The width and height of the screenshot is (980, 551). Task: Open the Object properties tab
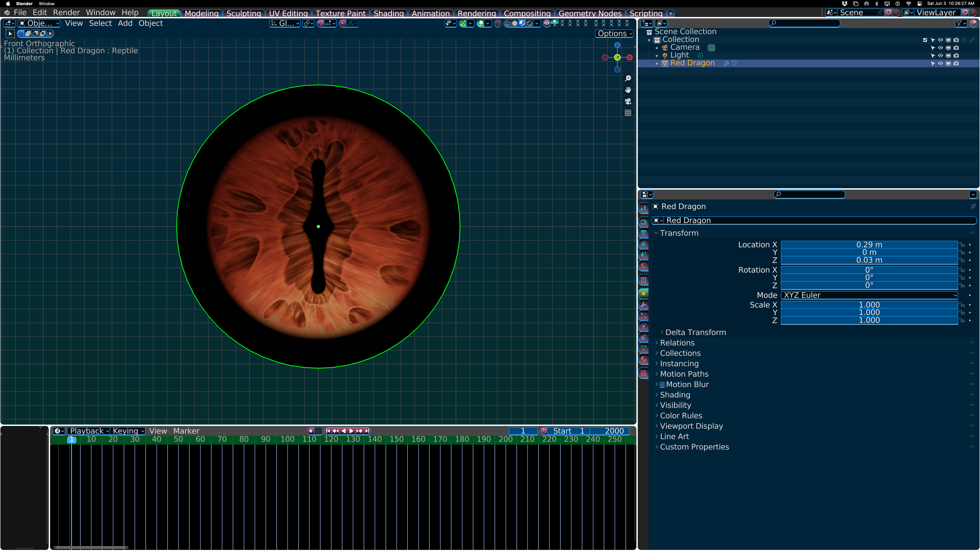[x=643, y=294]
